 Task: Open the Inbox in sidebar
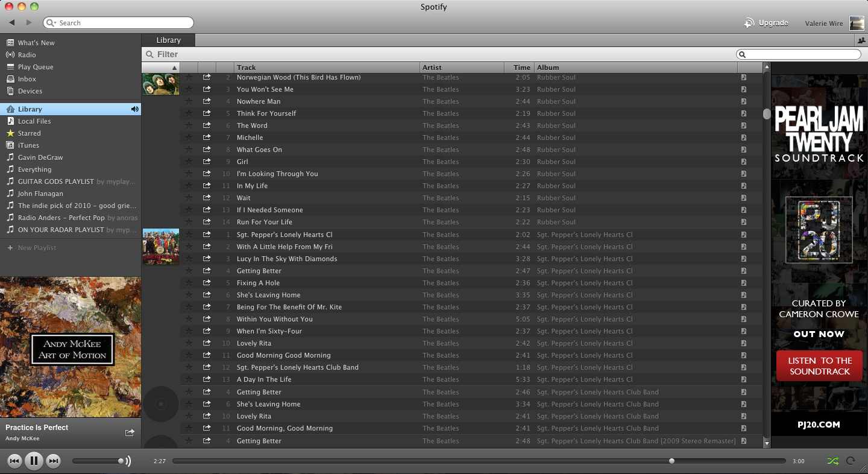27,79
